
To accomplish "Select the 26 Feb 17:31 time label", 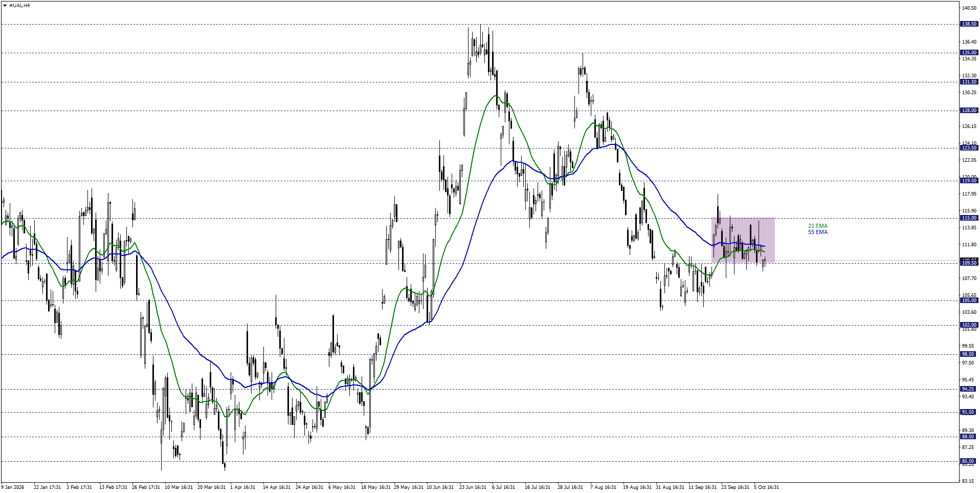I will click(x=146, y=487).
